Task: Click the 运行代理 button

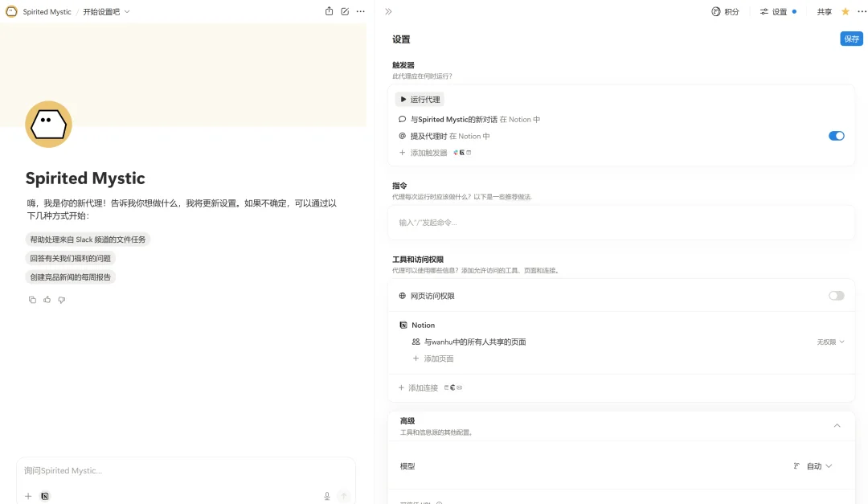Action: pos(419,99)
